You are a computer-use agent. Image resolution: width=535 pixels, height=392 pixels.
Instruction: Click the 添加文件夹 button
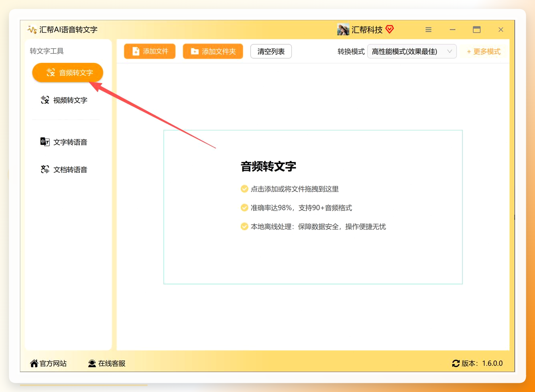point(213,51)
